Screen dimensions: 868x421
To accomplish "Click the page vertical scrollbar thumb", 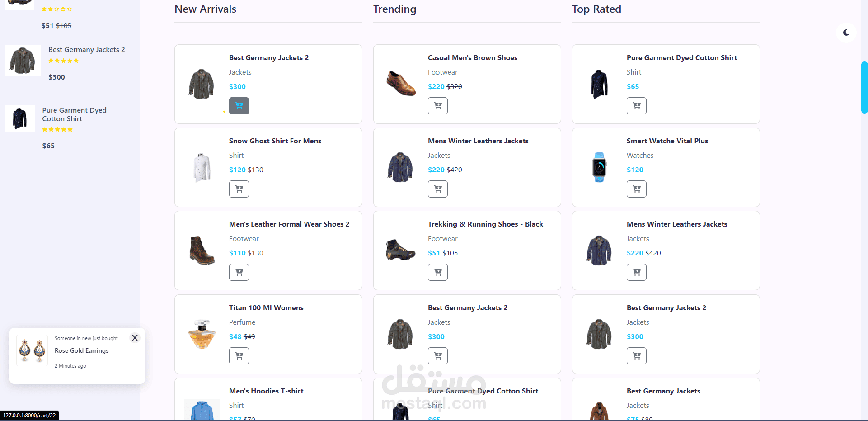I will (x=864, y=87).
